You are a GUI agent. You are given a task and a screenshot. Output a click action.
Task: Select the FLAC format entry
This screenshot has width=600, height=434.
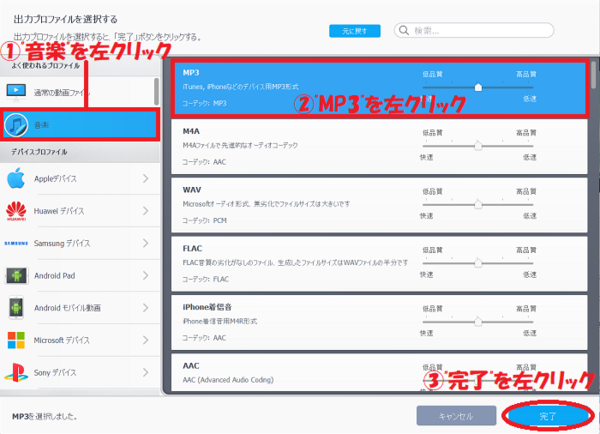click(x=290, y=262)
